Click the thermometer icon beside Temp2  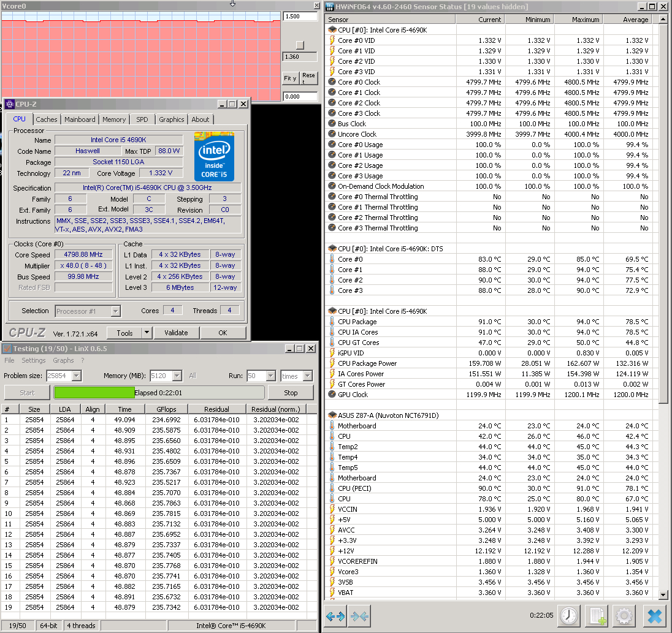pos(332,446)
